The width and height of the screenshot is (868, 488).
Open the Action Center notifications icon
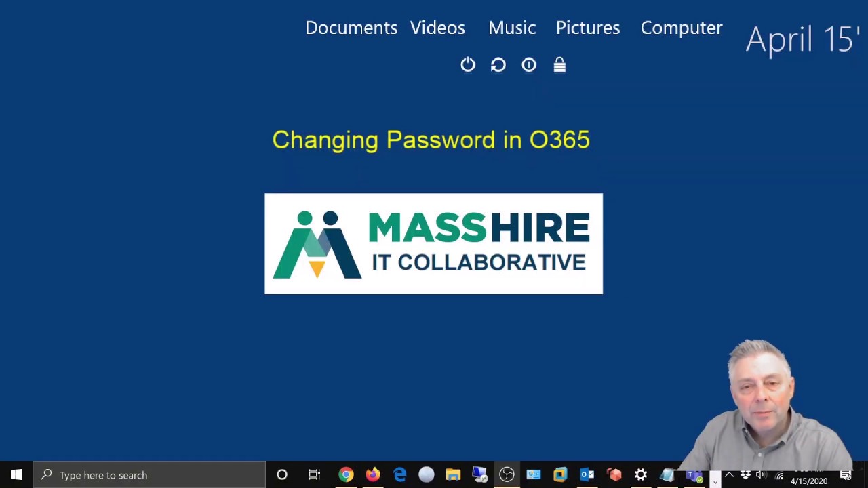(846, 475)
